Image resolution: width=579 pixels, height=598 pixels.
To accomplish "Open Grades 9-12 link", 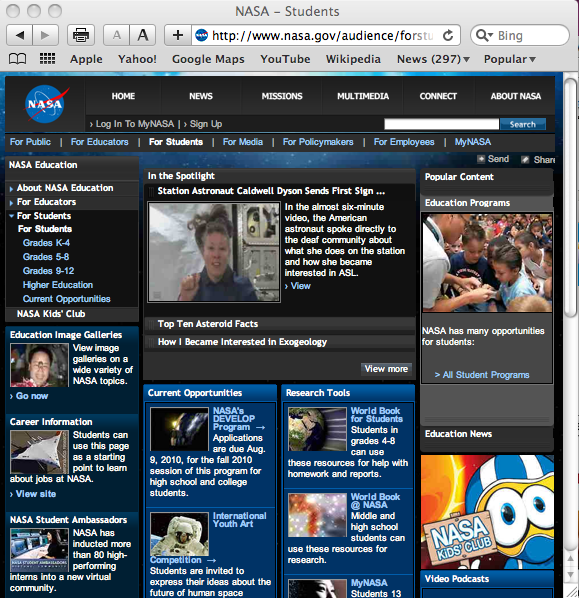I will click(48, 271).
